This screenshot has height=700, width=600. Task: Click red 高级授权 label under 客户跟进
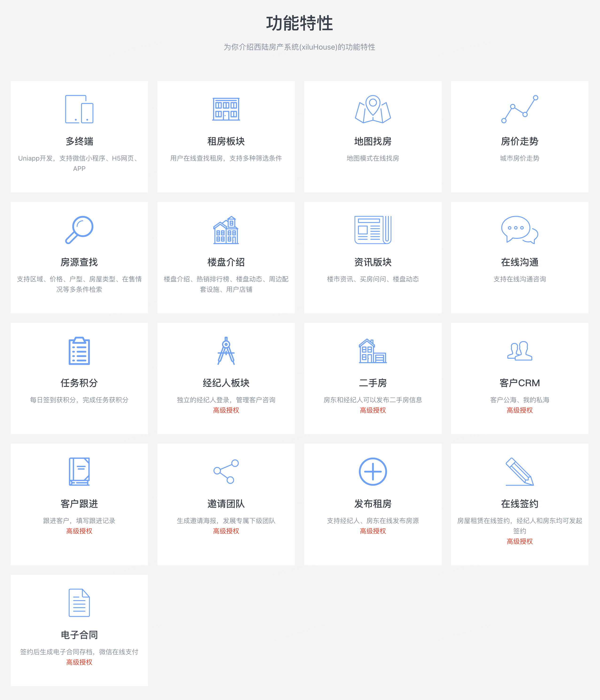click(x=79, y=531)
